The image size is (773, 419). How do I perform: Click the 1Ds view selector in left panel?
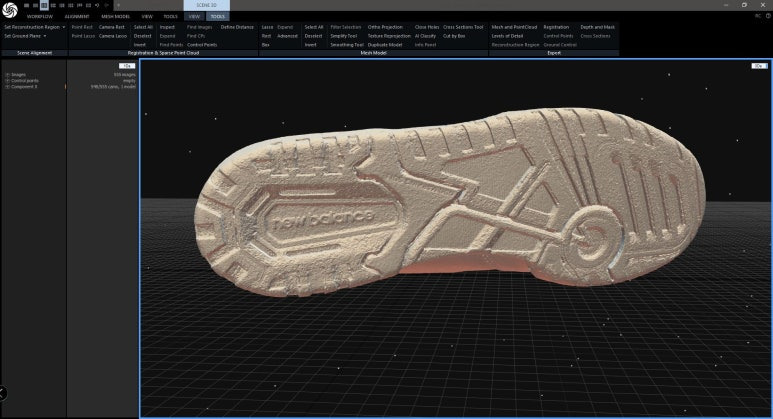[x=127, y=66]
